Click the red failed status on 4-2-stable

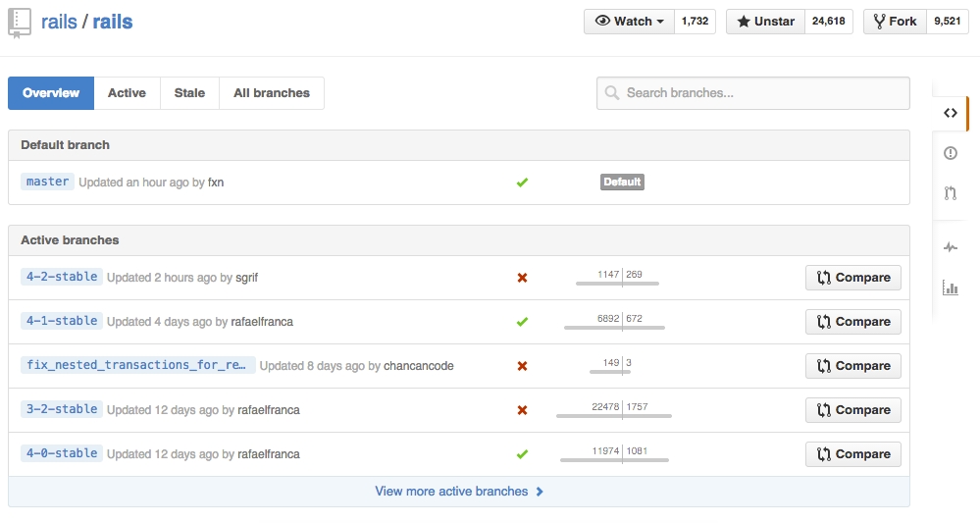click(x=522, y=278)
